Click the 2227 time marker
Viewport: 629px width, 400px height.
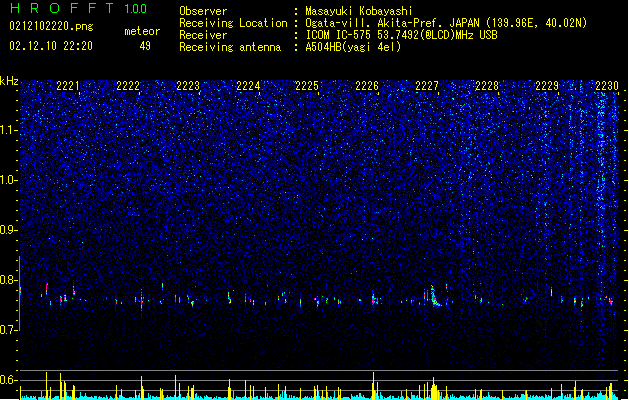click(x=427, y=86)
